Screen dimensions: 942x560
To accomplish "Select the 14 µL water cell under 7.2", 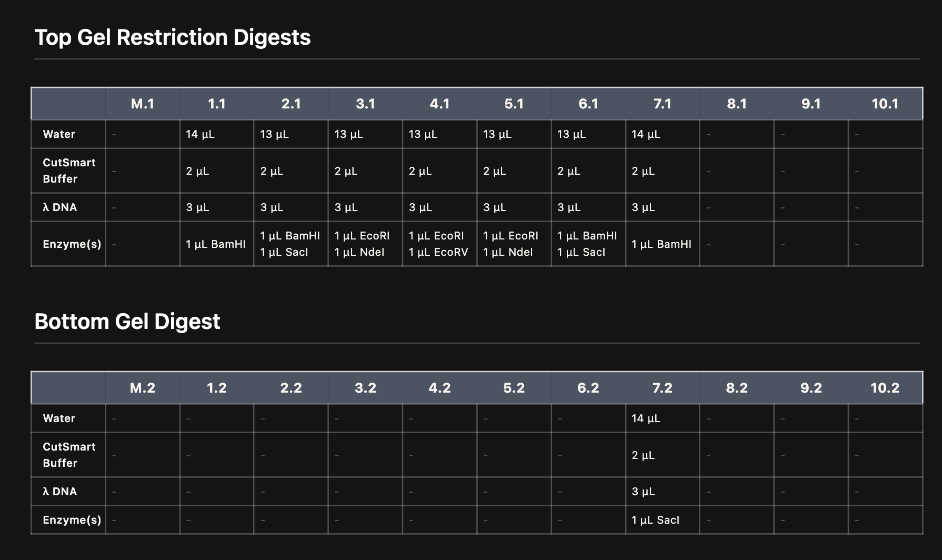I will pos(646,418).
